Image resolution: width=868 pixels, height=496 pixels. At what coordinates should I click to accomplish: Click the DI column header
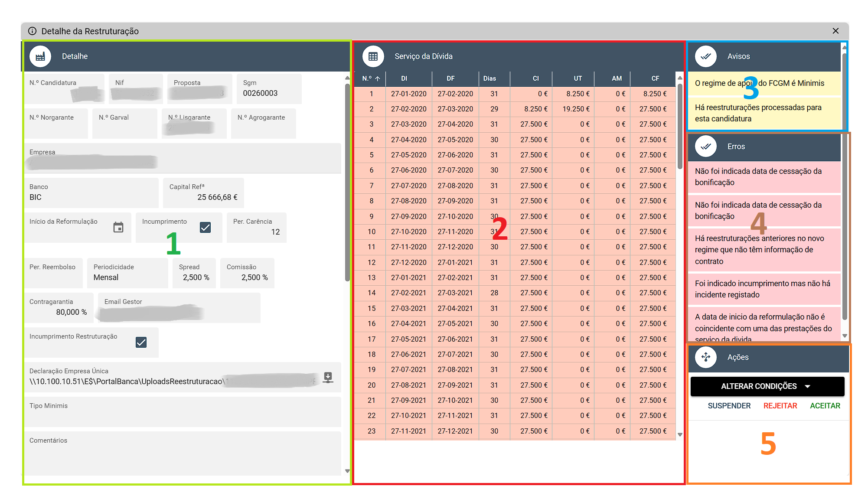pos(404,78)
